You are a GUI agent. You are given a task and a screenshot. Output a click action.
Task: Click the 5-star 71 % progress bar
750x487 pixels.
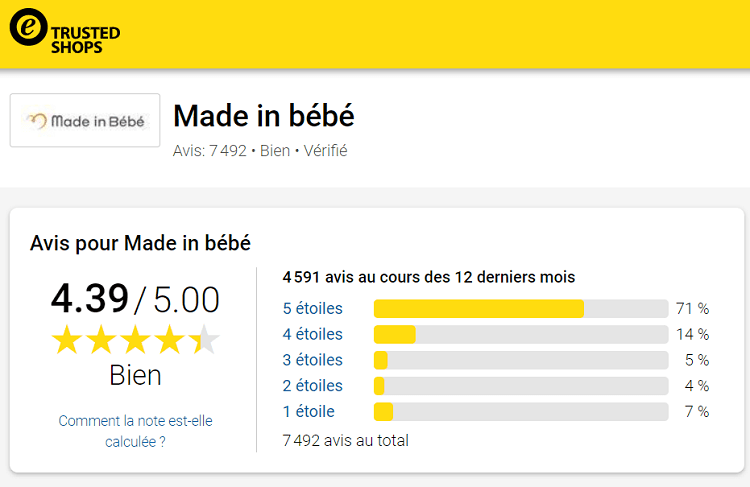point(520,308)
